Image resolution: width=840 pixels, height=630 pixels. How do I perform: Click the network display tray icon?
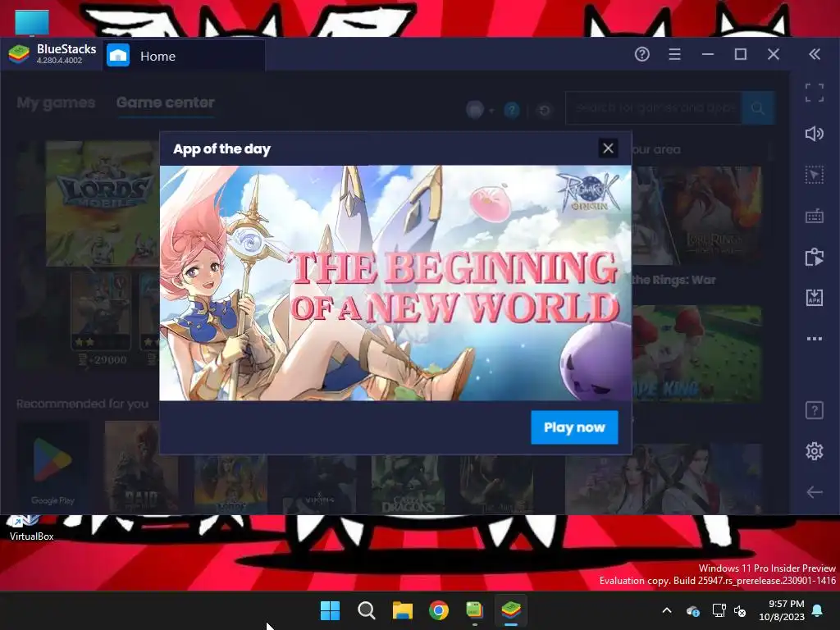point(719,610)
